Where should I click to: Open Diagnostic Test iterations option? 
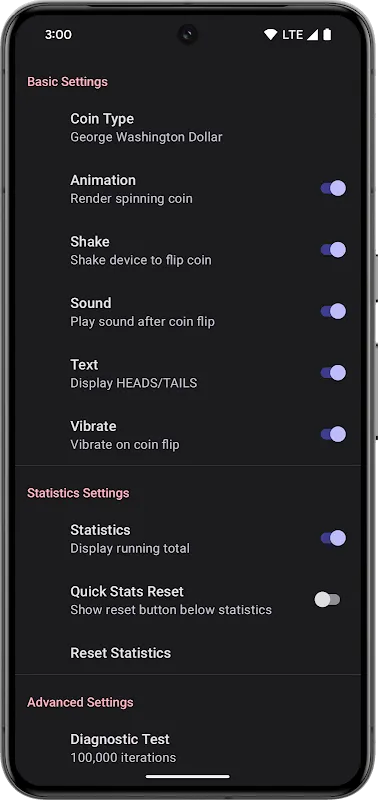point(188,748)
